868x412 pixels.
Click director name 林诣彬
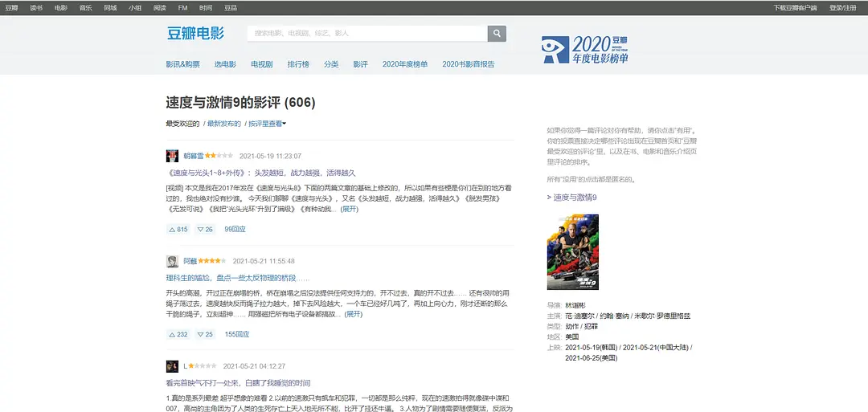point(575,305)
